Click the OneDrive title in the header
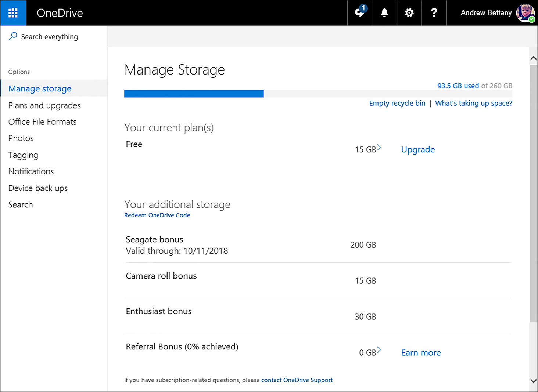Screen dimensions: 538x392 click(60, 13)
